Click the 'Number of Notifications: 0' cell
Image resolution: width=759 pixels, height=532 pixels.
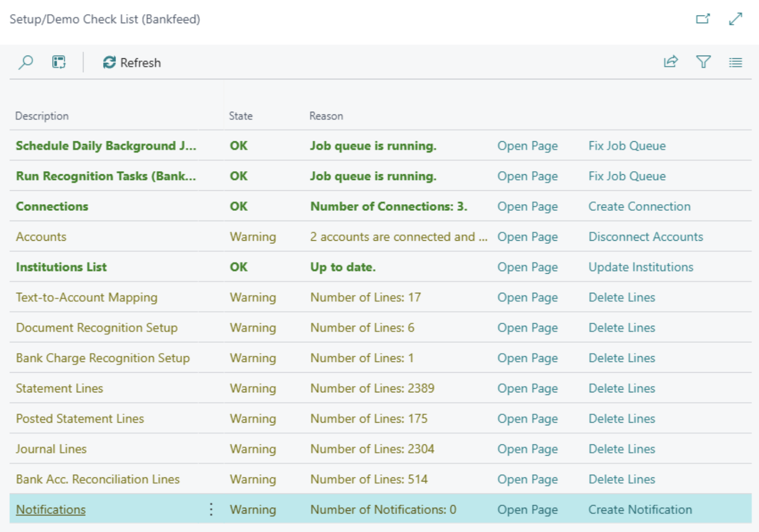[x=383, y=509]
